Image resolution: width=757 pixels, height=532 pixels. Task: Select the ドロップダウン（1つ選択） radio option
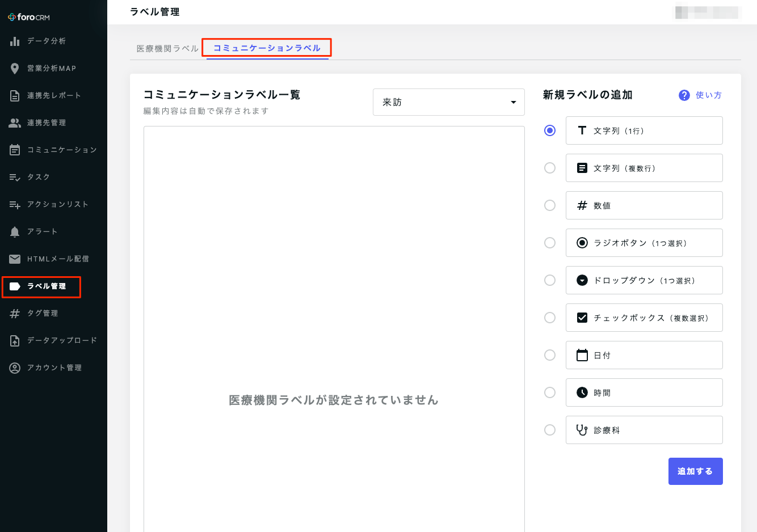point(550,280)
